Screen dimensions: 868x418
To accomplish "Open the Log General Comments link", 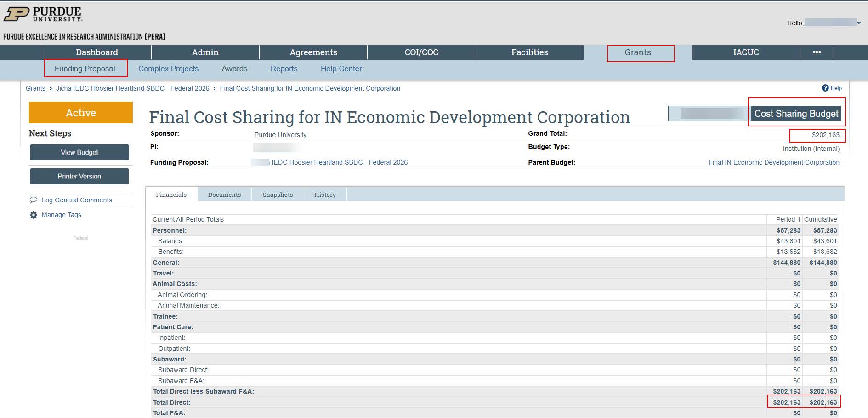I will pos(77,200).
